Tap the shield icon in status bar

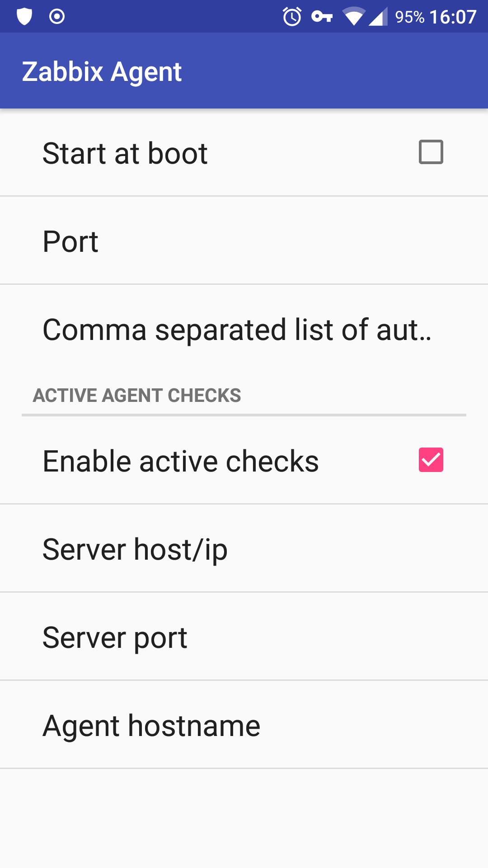click(x=24, y=17)
